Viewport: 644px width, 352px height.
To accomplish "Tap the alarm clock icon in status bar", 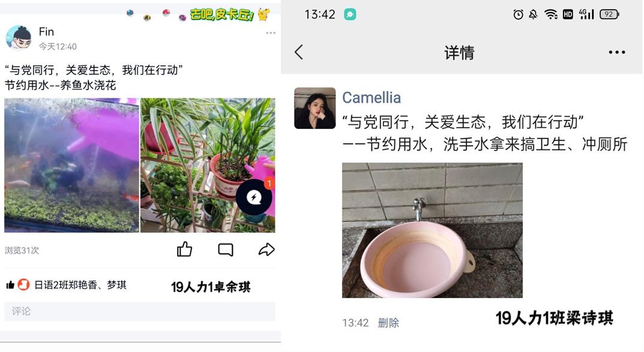I will (519, 15).
